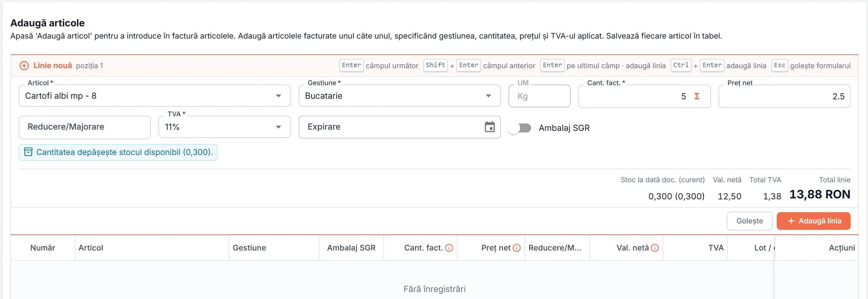Click the Preț net input with 2.5
This screenshot has width=868, height=299.
(x=784, y=96)
